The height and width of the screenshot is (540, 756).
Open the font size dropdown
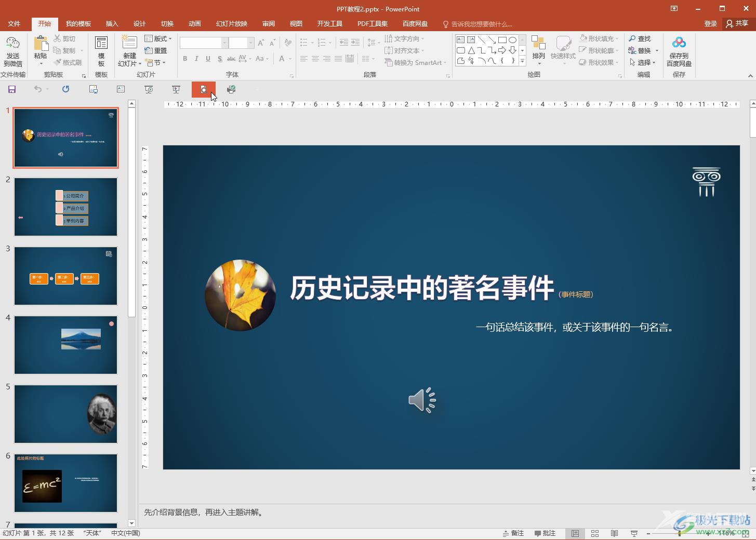point(250,43)
